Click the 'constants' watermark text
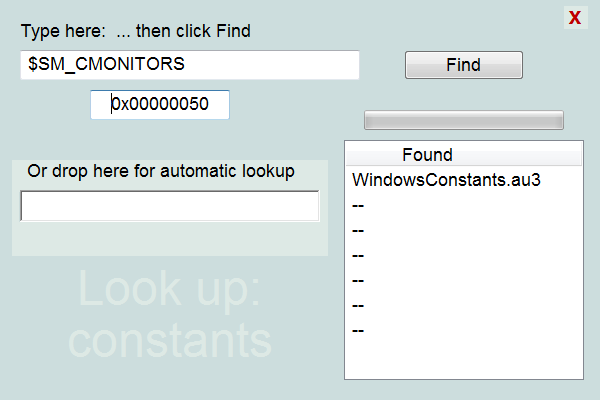 (x=170, y=340)
